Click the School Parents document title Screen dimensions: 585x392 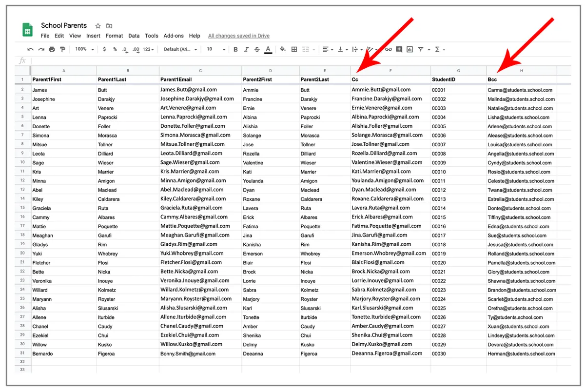pyautogui.click(x=64, y=25)
